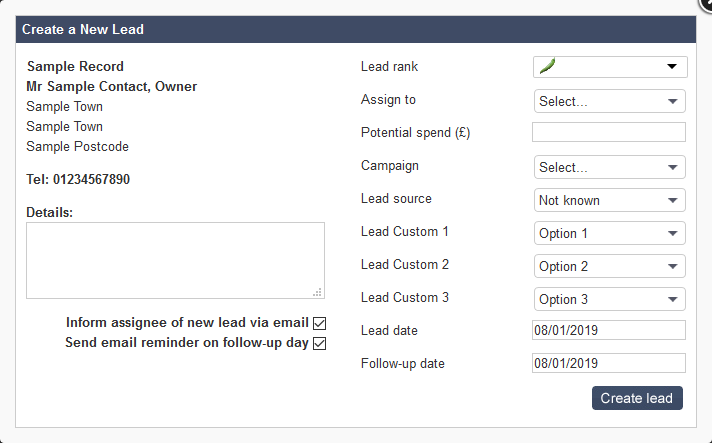The height and width of the screenshot is (443, 712).
Task: Click the Details textarea resize handle
Action: (318, 292)
